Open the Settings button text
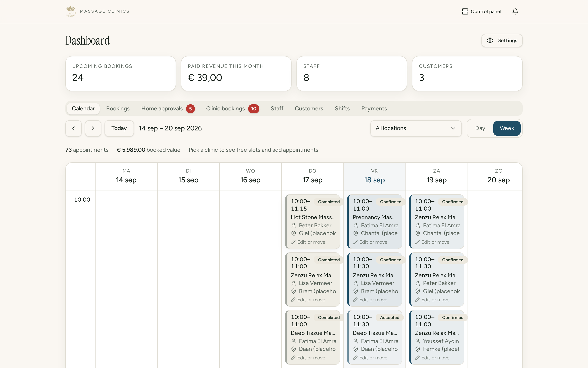The width and height of the screenshot is (588, 368). [507, 40]
